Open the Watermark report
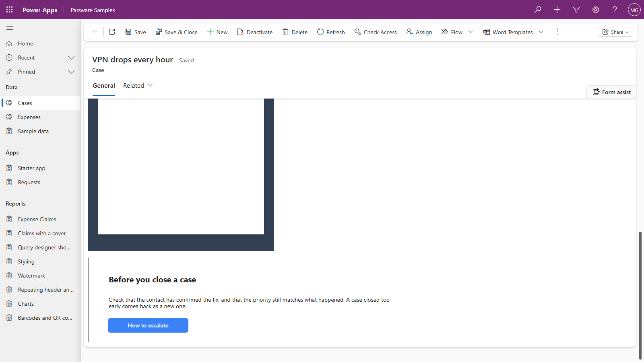This screenshot has width=644, height=362. click(40, 276)
